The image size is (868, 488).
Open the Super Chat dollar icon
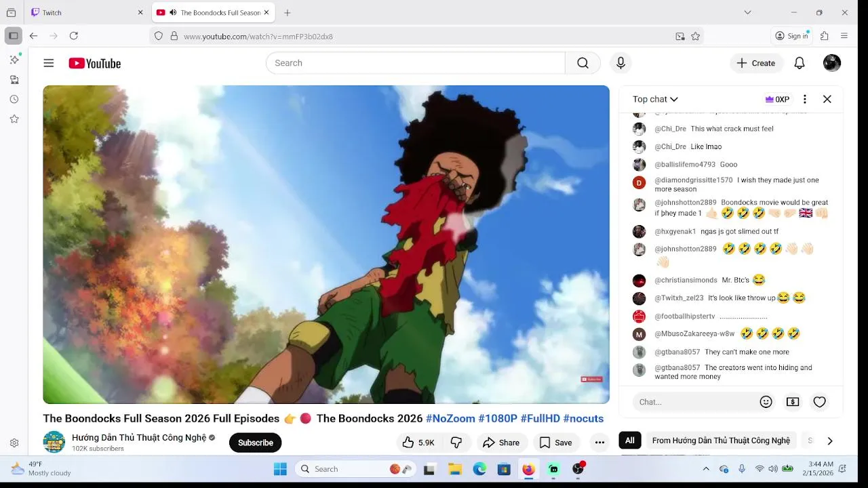[x=793, y=402]
